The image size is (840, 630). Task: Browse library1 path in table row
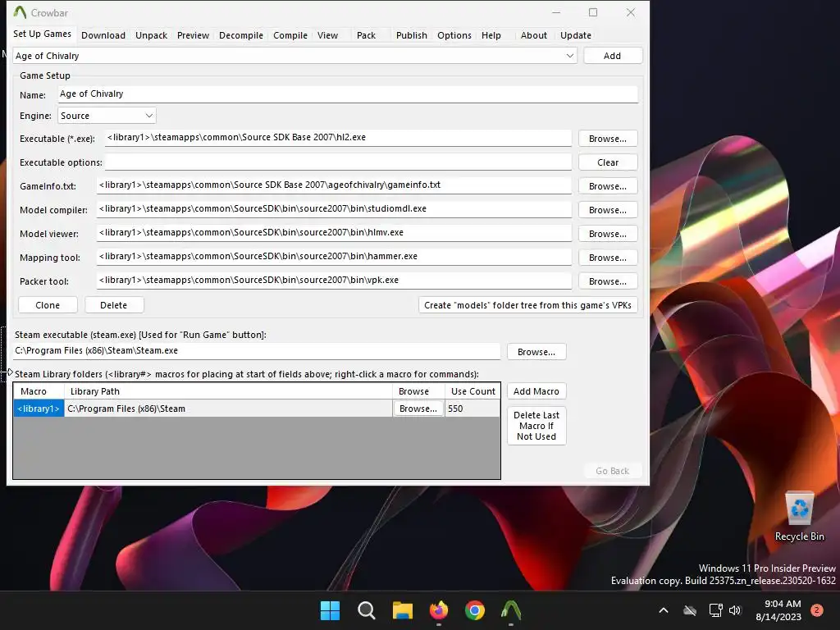(418, 409)
